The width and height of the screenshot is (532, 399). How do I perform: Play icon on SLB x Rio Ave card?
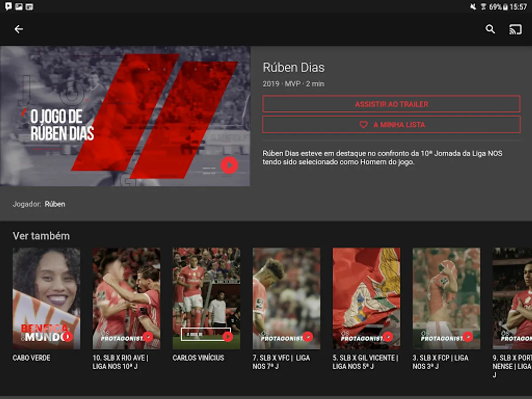pos(148,337)
